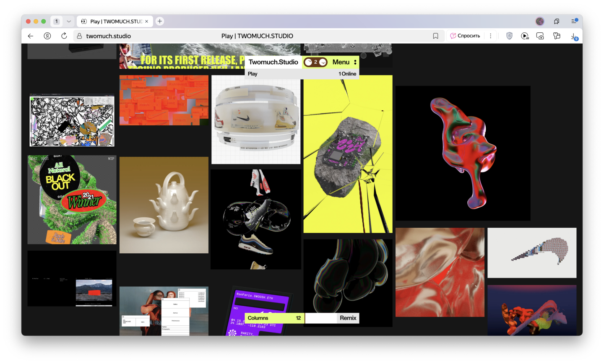Click the Yandex home button in toolbar

[x=47, y=36]
